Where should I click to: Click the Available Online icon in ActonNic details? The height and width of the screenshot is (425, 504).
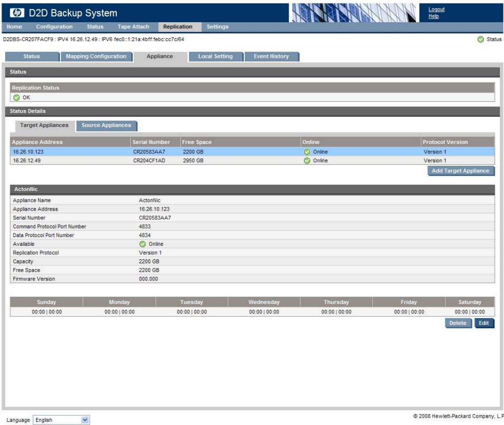click(x=143, y=244)
